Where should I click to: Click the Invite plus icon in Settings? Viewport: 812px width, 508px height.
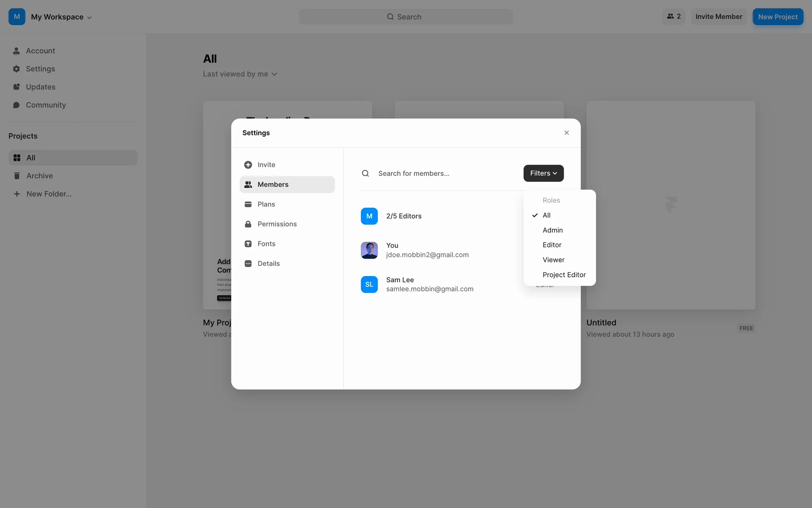pos(248,165)
